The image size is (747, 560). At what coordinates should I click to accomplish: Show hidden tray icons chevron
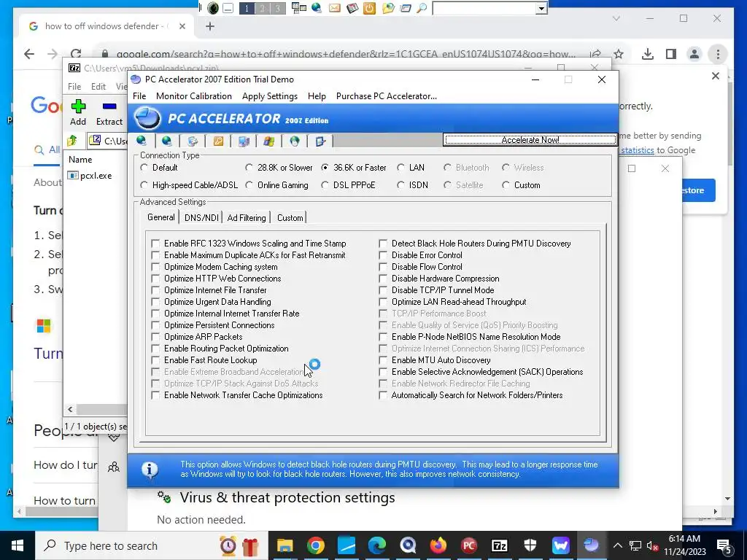pos(617,545)
